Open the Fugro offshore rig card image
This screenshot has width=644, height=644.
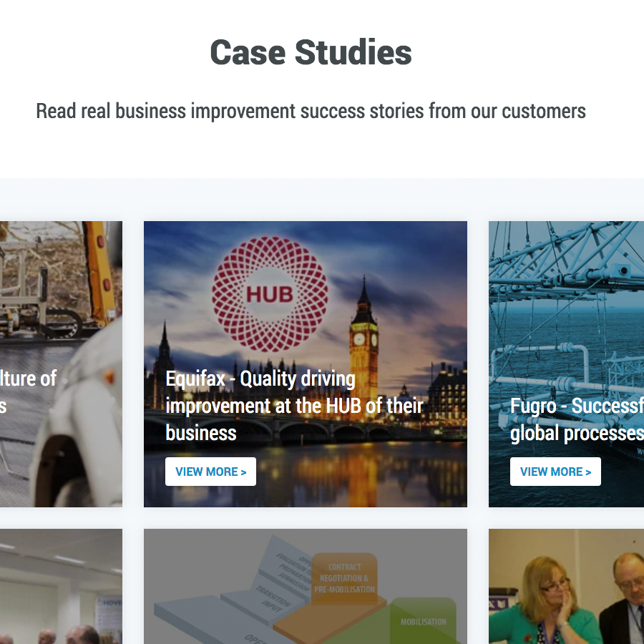567,364
